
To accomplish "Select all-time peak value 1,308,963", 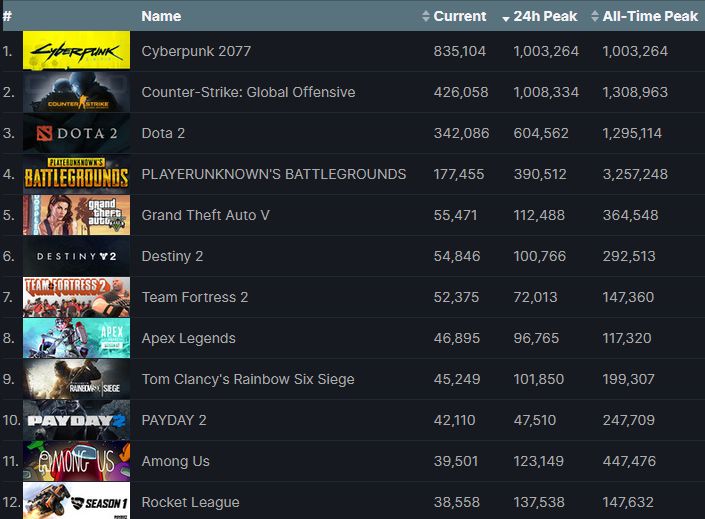I will 635,92.
